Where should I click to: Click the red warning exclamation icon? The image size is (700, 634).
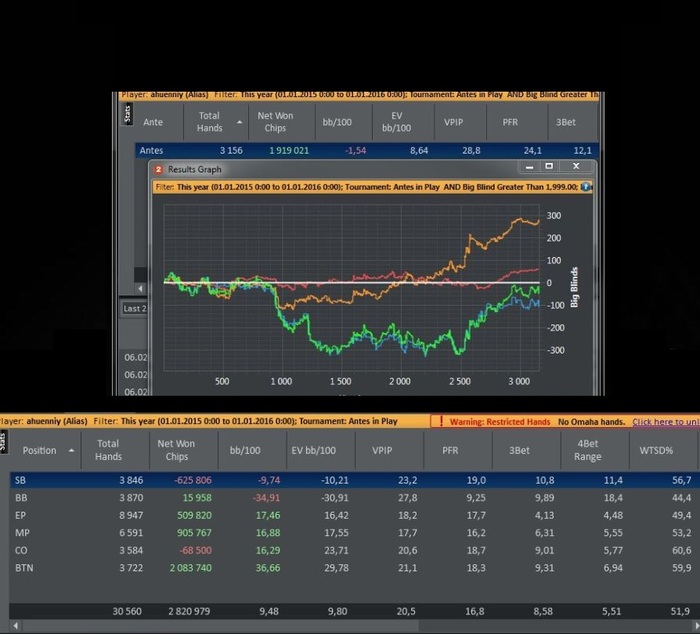(441, 421)
